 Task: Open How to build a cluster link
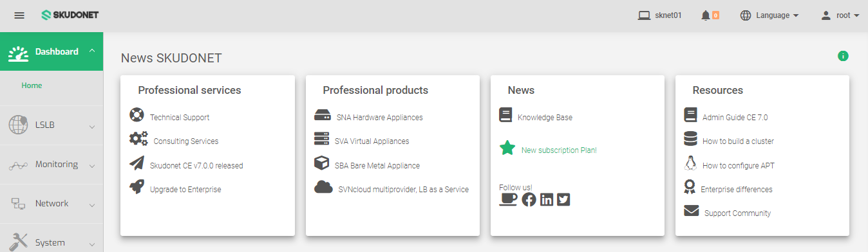[738, 141]
